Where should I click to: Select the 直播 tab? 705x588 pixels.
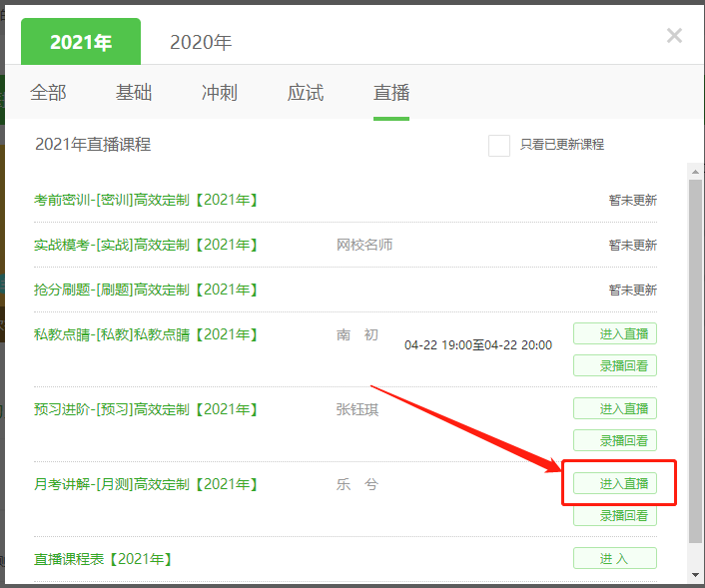(391, 93)
